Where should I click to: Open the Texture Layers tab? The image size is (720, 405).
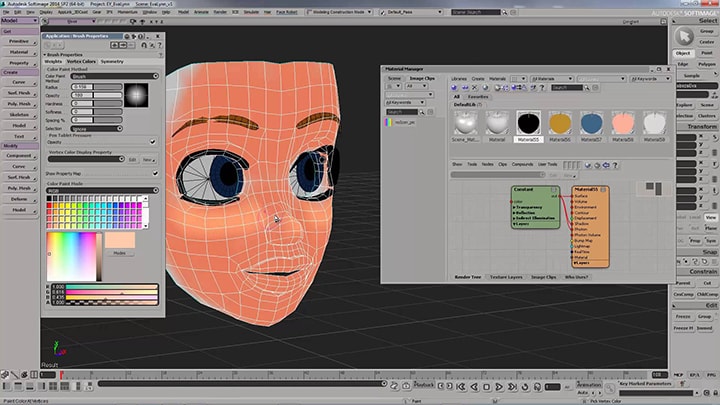pos(506,277)
